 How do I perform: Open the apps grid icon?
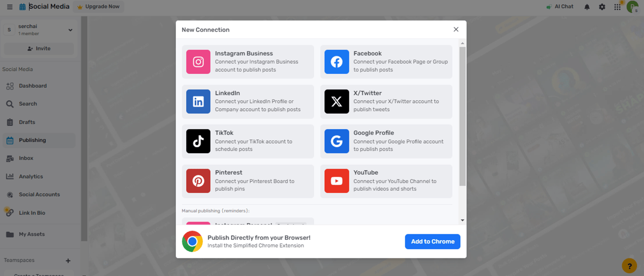click(x=617, y=7)
